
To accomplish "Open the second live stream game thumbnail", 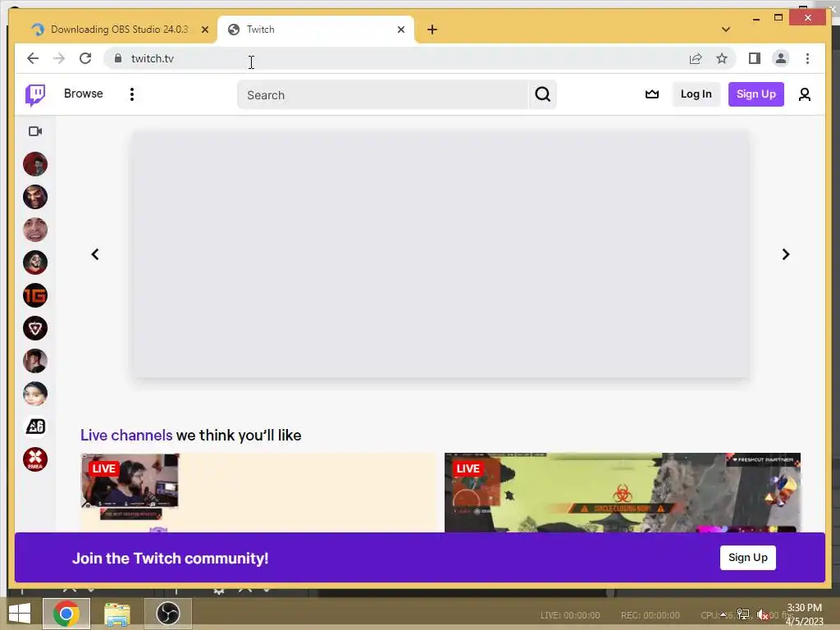I will (623, 492).
